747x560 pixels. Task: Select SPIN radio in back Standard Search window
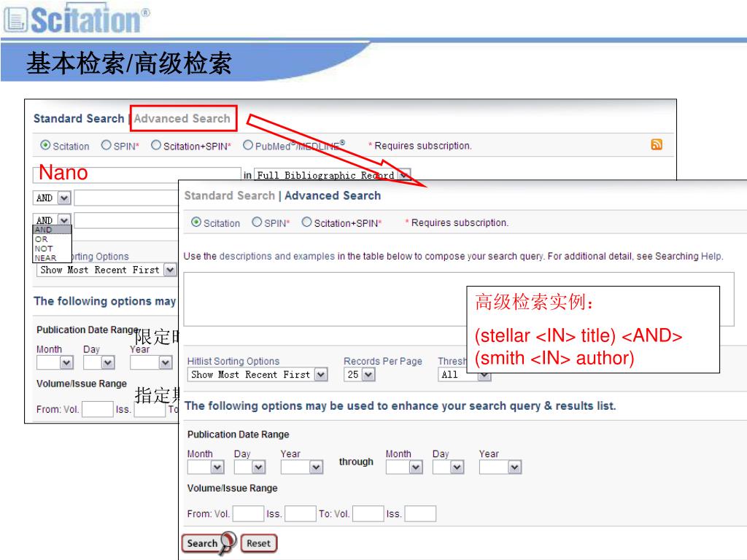107,145
